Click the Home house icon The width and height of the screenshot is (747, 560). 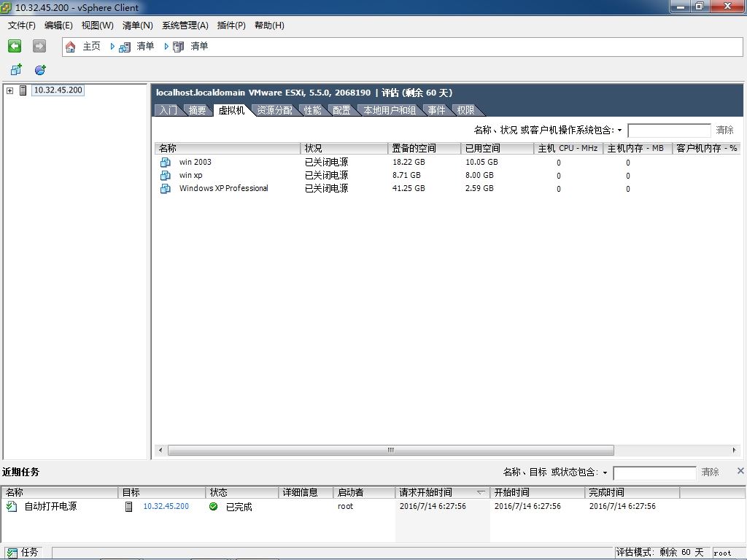pos(71,47)
